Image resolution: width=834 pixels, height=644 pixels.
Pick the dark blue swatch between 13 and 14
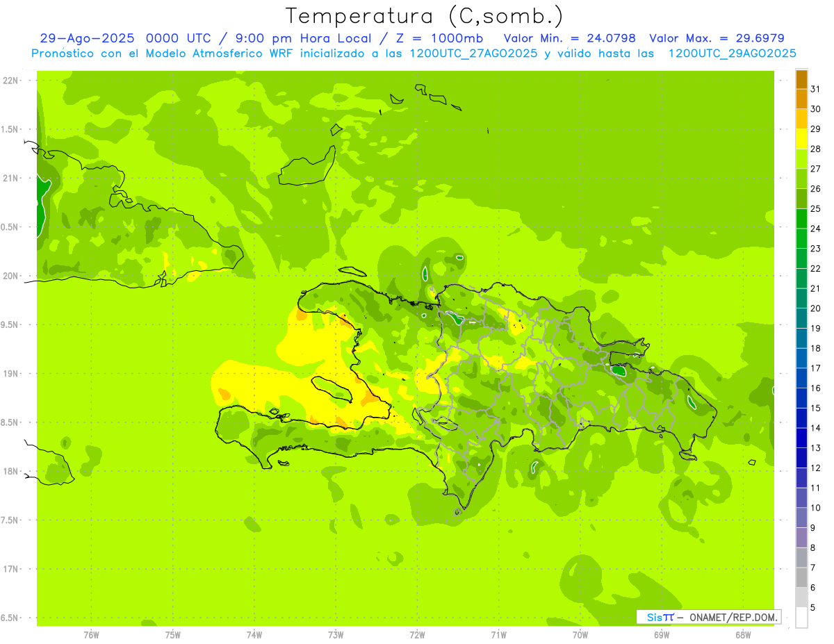[x=801, y=438]
